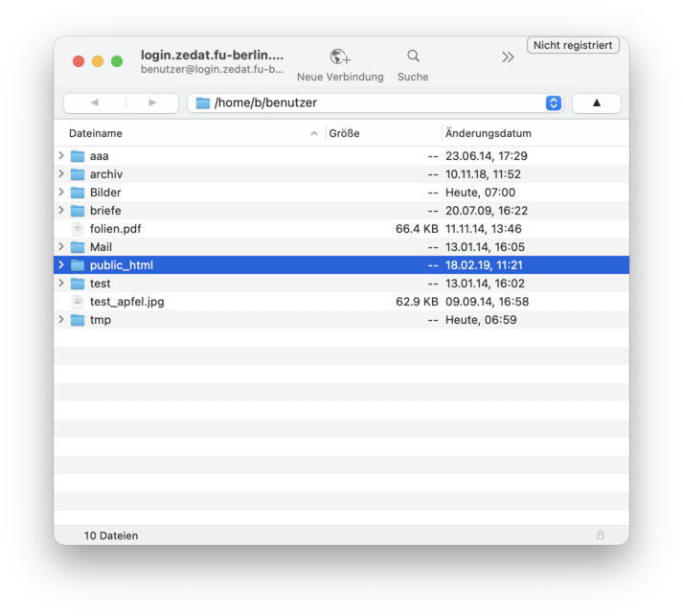683x616 pixels.
Task: Click the folien.pdf file icon
Action: pyautogui.click(x=78, y=229)
